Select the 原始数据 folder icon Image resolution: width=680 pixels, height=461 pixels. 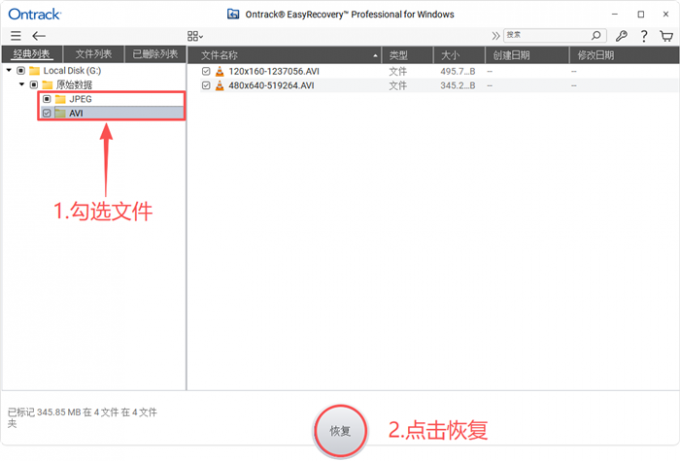click(48, 85)
